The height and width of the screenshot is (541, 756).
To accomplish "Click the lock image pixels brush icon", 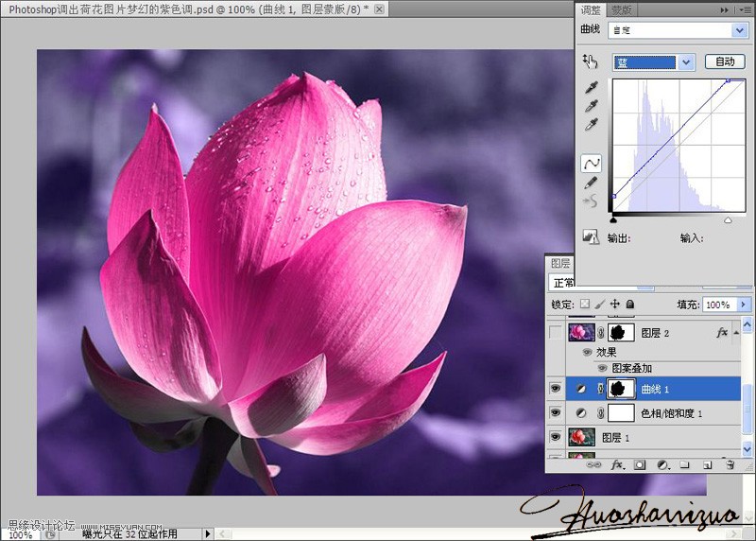I will tap(600, 304).
